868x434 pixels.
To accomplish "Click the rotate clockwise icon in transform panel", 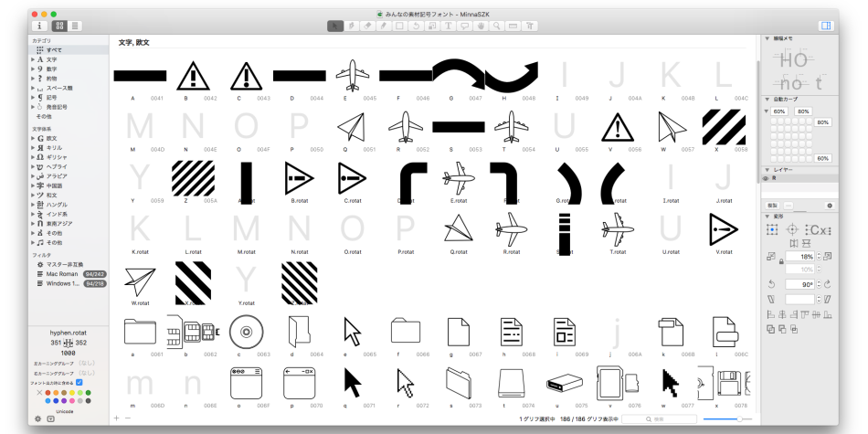I will coord(826,284).
